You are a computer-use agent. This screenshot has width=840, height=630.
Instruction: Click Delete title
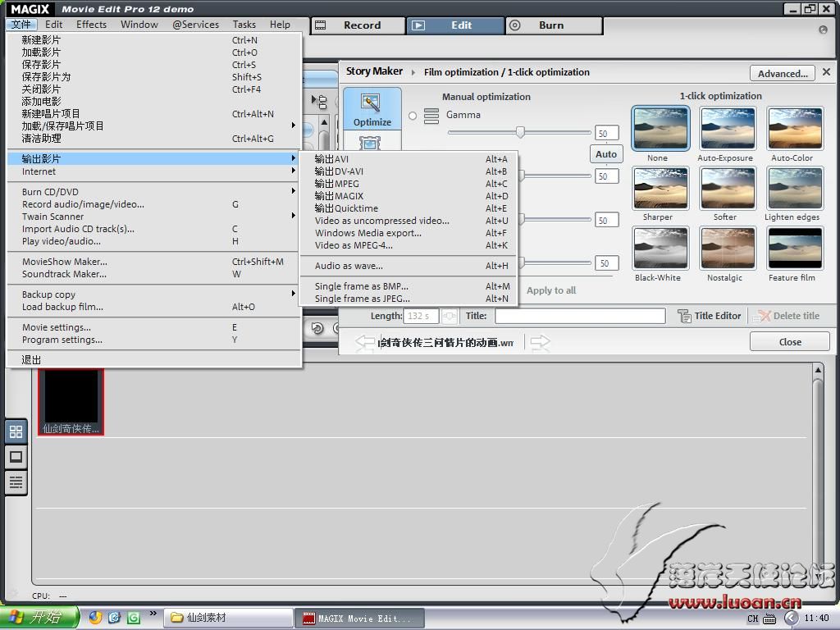tap(787, 316)
